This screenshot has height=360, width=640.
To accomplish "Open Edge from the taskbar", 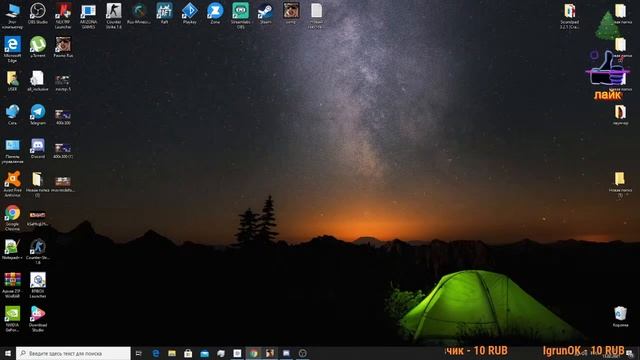I will click(156, 353).
